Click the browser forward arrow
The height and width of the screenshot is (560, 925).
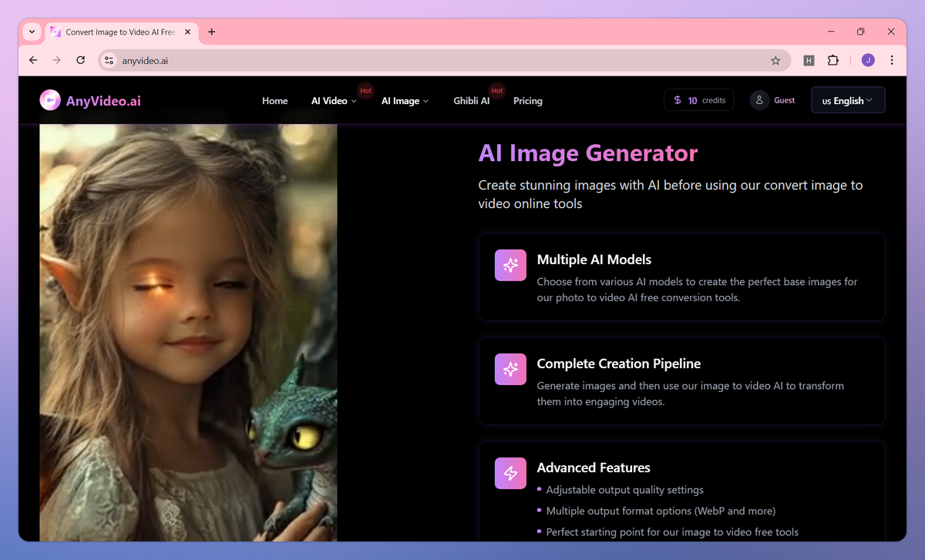(56, 60)
